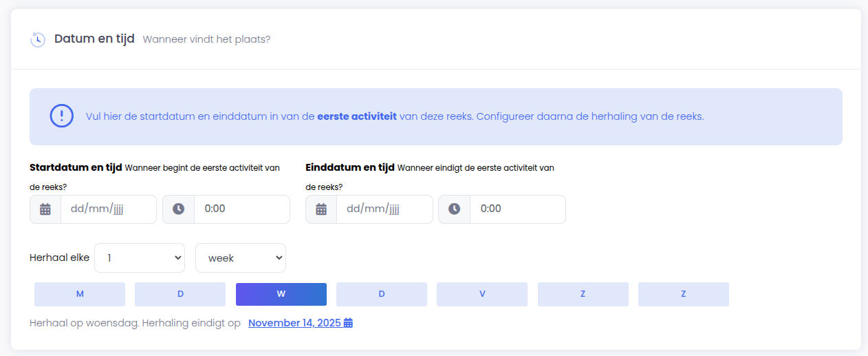Viewport: 868px width, 356px height.
Task: Click the clock icon of end time field
Action: coord(454,209)
